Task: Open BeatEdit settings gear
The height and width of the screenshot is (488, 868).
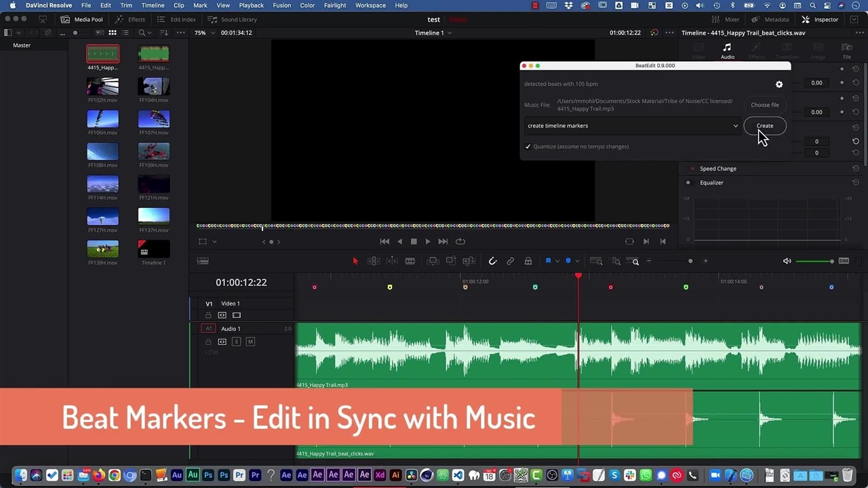Action: [778, 84]
